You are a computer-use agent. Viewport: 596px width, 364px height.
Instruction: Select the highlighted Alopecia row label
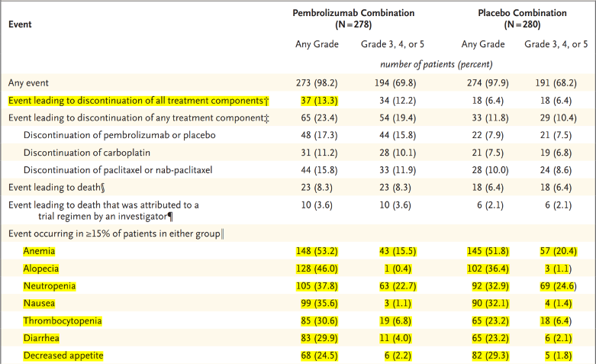(x=41, y=268)
